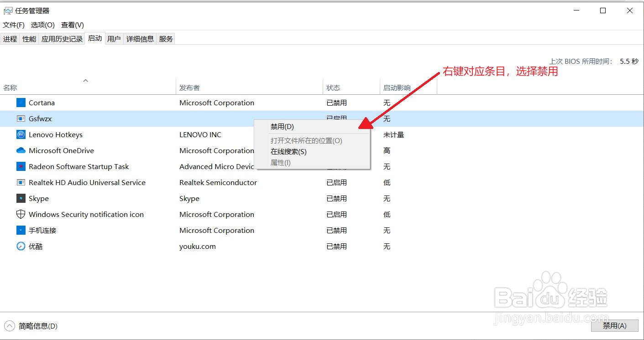Screen dimensions: 644x340
Task: Click the 优酷 app icon
Action: [x=21, y=246]
